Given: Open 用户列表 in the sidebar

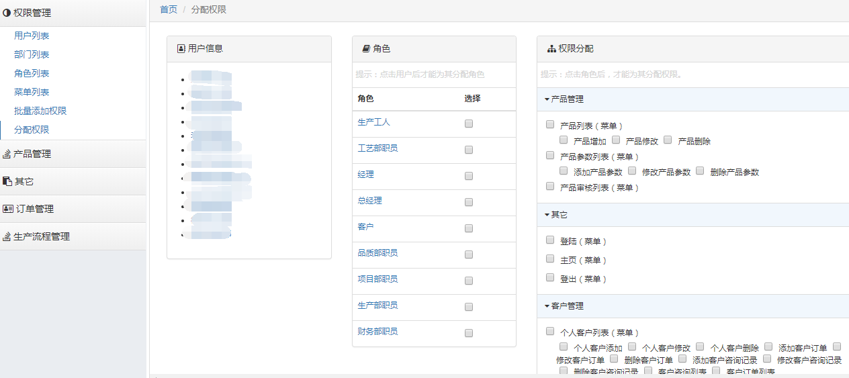Looking at the screenshot, I should [32, 36].
